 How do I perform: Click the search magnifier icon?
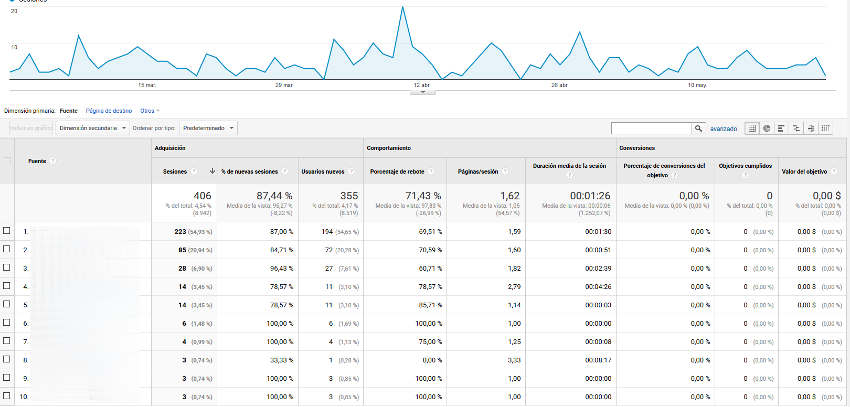pyautogui.click(x=698, y=128)
